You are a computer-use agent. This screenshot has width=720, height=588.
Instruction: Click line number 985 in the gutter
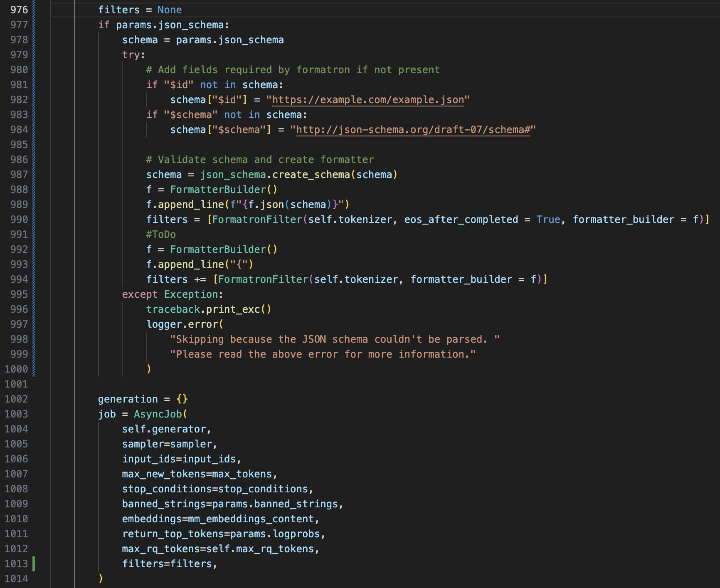(x=19, y=145)
